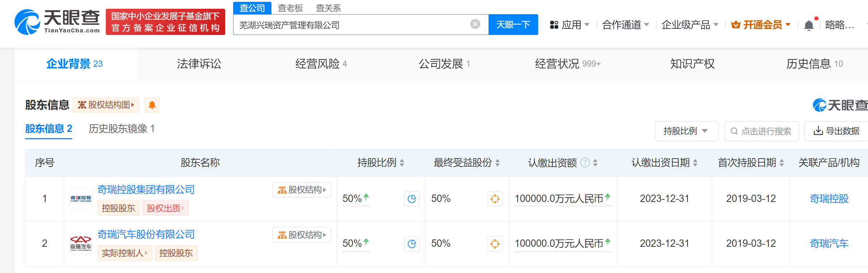Click the 导出数据 export button
The image size is (868, 273).
pyautogui.click(x=837, y=131)
